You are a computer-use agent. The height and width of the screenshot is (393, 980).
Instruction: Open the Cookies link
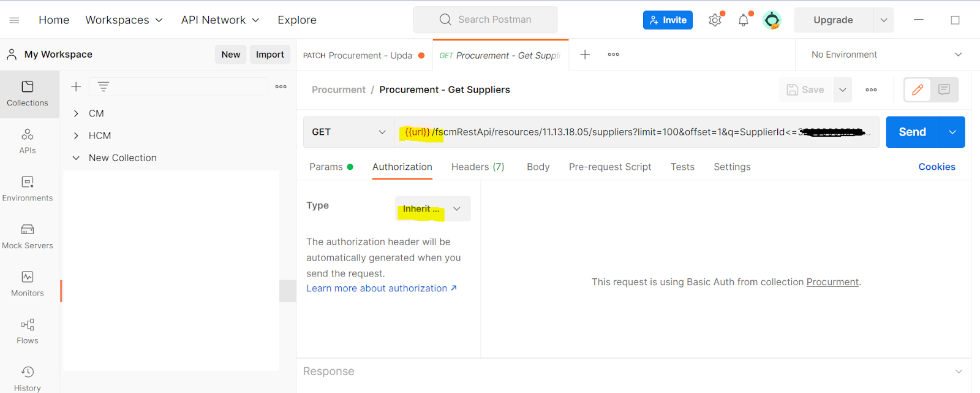tap(937, 167)
